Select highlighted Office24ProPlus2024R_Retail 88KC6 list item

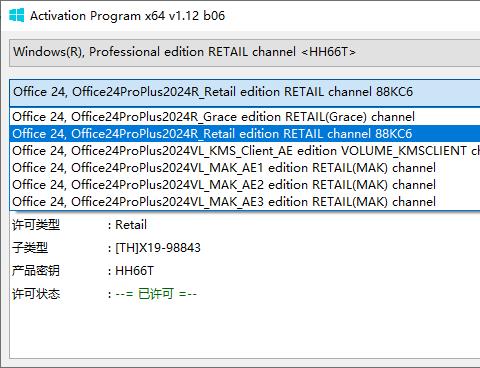click(x=245, y=134)
